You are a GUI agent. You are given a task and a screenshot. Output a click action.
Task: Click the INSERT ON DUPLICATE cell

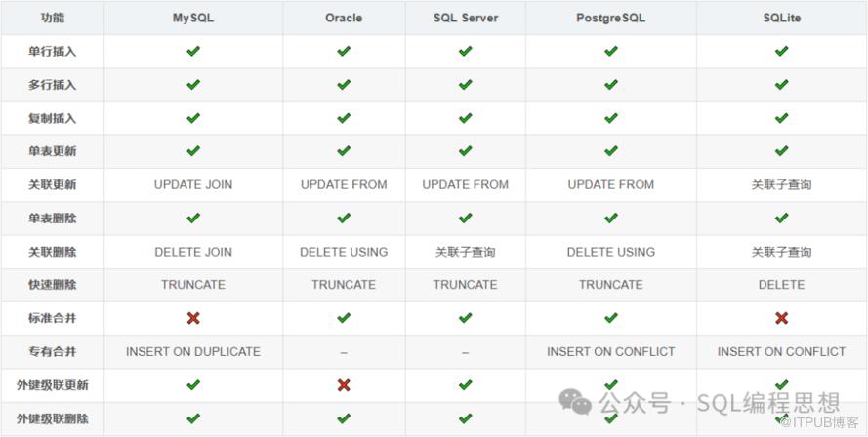193,351
